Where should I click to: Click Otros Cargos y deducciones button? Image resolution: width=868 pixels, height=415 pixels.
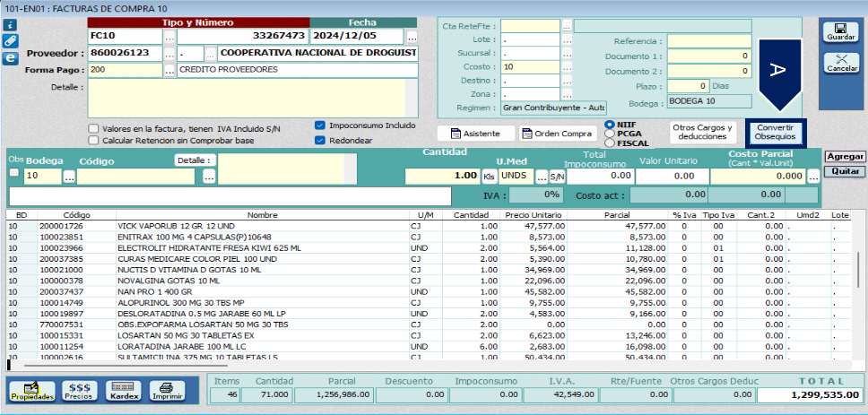click(x=702, y=132)
